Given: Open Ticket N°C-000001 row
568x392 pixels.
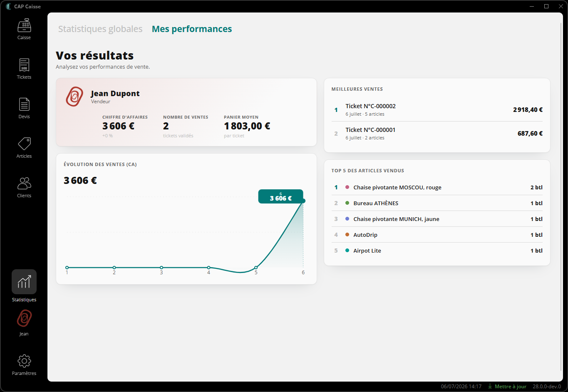Looking at the screenshot, I should click(437, 134).
